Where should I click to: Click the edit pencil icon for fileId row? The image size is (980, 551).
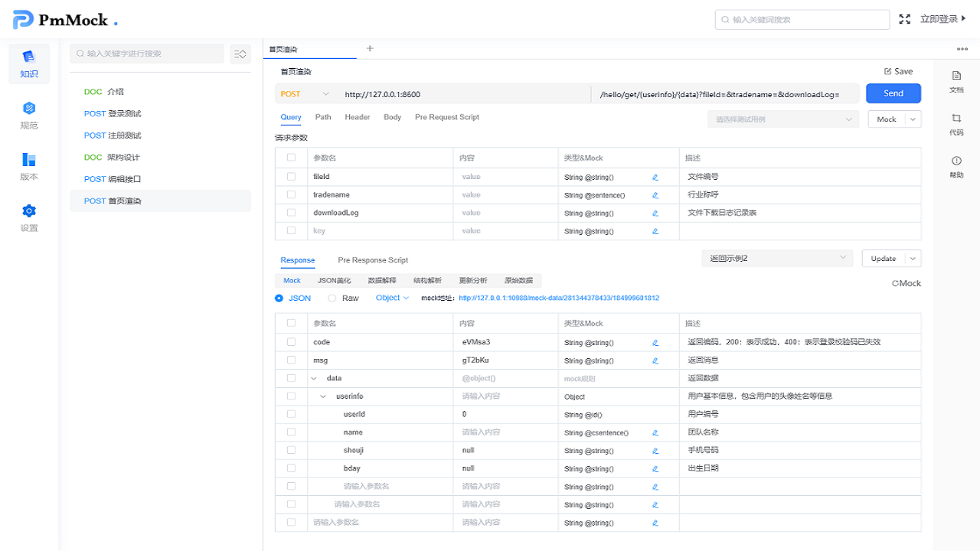click(655, 177)
